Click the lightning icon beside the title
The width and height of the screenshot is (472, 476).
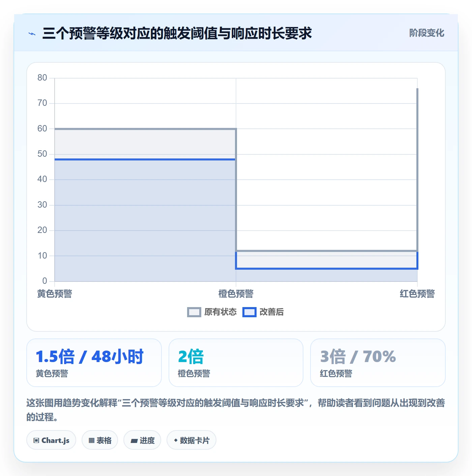(x=32, y=34)
